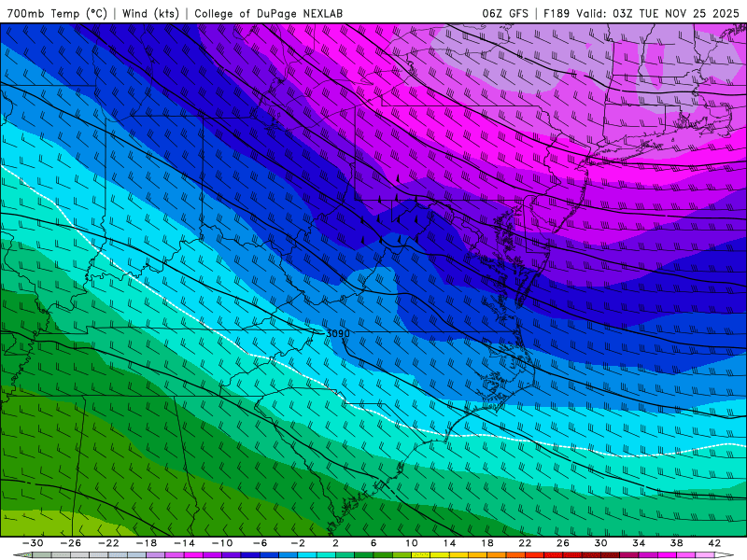Screen dimensions: 747x560
Task: Click the 30 color bar label
Action: pyautogui.click(x=600, y=543)
